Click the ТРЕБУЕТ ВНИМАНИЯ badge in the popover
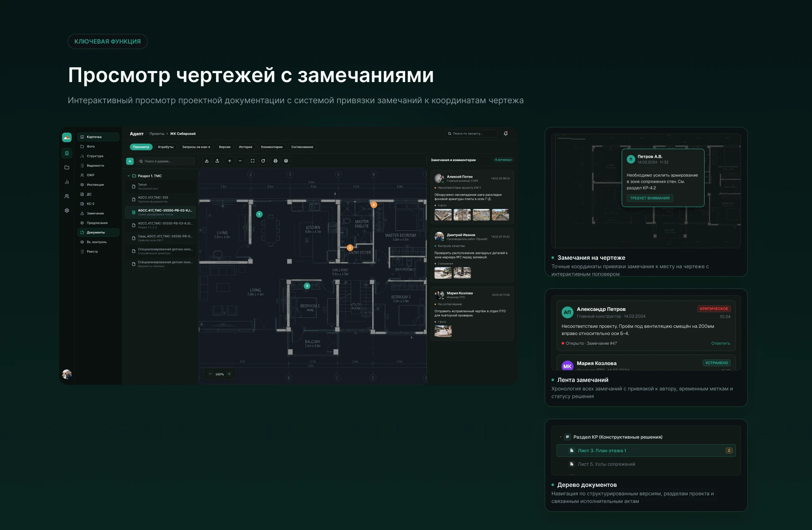The width and height of the screenshot is (812, 530). click(x=650, y=198)
